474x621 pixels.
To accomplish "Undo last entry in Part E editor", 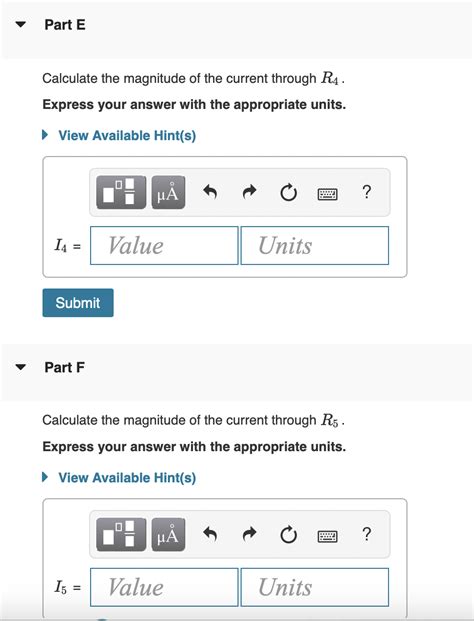I will 210,192.
